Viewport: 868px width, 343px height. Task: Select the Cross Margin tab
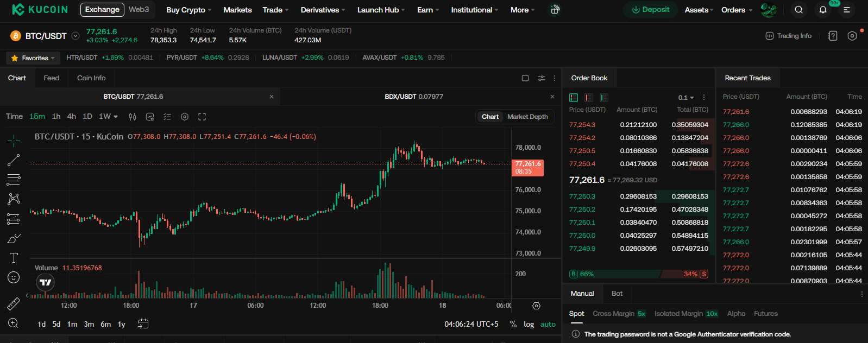pos(619,314)
